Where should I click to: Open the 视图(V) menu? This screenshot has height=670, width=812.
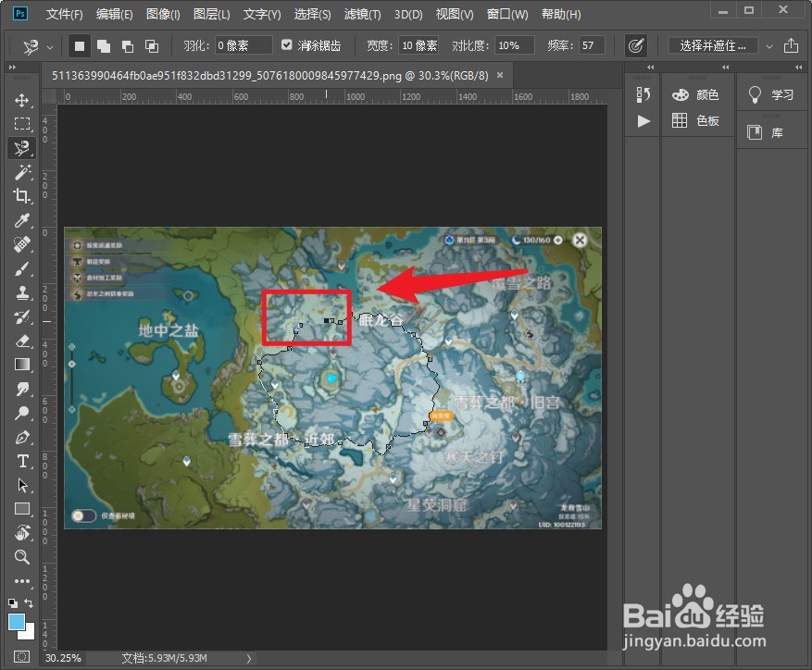tap(455, 15)
